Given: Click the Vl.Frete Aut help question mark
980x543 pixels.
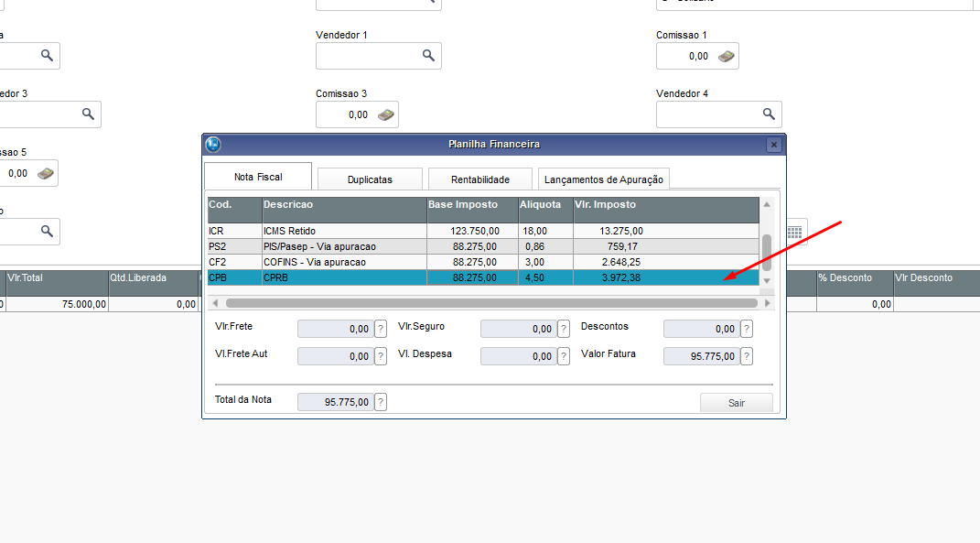Looking at the screenshot, I should (381, 356).
